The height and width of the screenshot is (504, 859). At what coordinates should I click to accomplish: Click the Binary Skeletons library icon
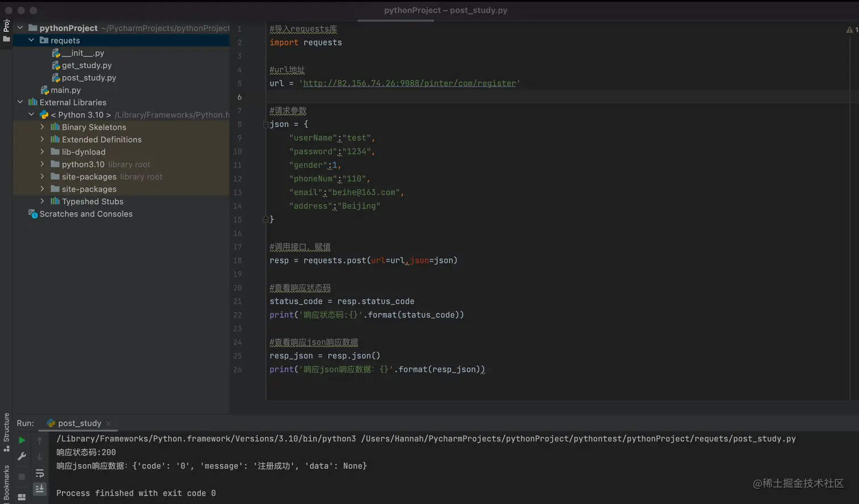pyautogui.click(x=55, y=127)
